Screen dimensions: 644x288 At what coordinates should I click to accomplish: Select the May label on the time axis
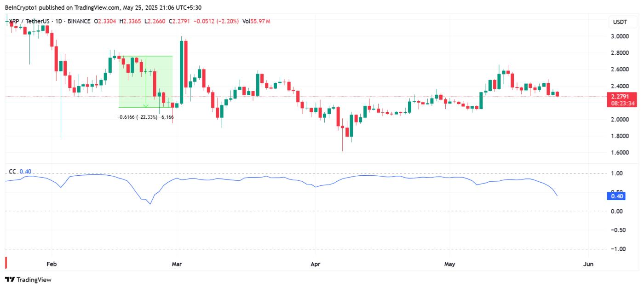449,264
